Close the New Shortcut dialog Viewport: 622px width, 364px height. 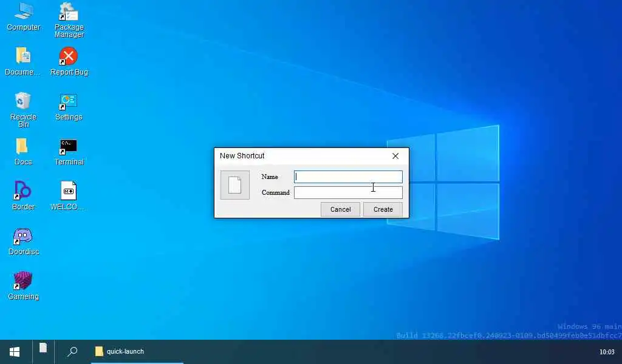tap(395, 156)
